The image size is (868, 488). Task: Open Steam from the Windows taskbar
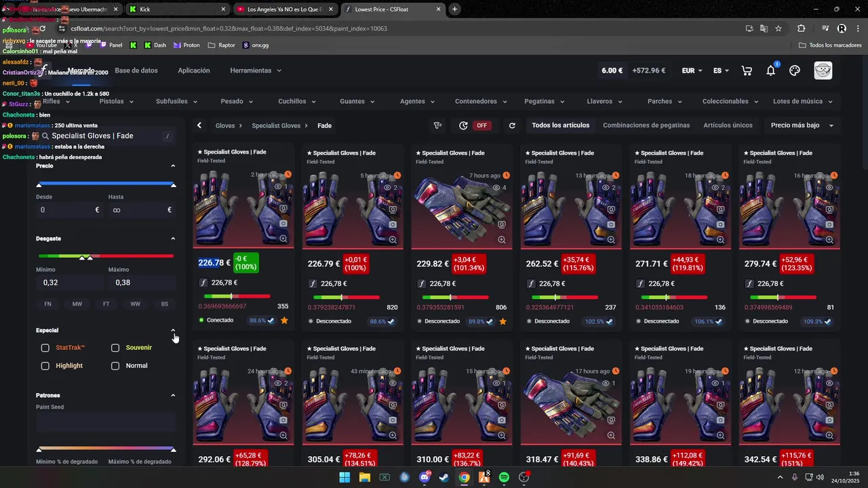(x=443, y=477)
